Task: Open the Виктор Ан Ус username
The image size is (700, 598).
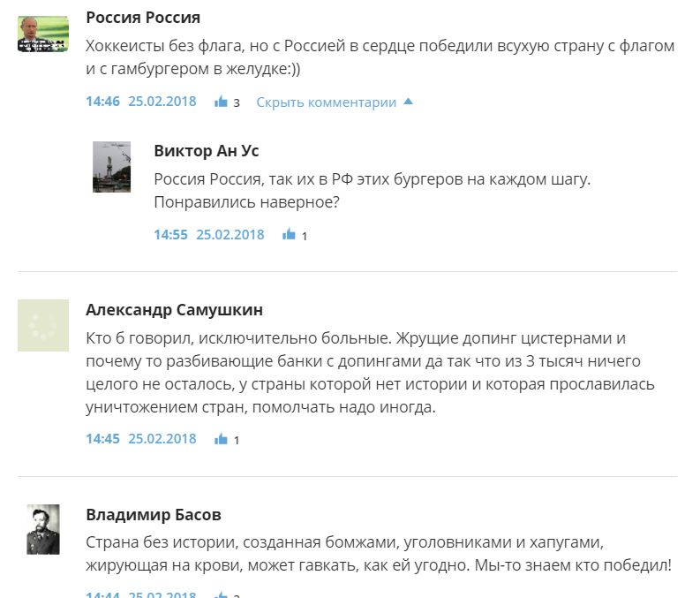Action: 207,151
